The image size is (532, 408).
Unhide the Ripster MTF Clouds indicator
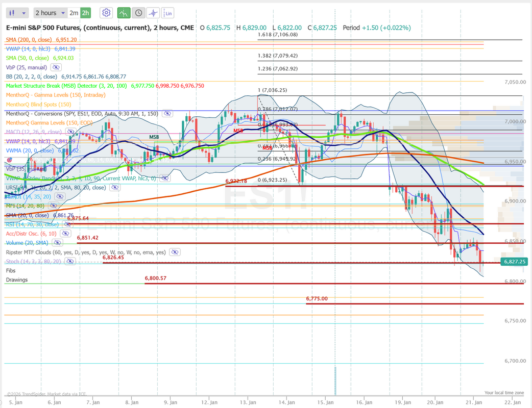(175, 252)
